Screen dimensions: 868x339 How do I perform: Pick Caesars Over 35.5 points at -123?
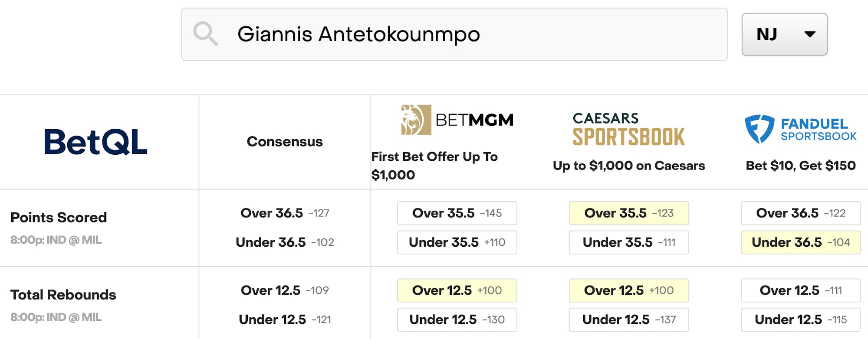629,213
